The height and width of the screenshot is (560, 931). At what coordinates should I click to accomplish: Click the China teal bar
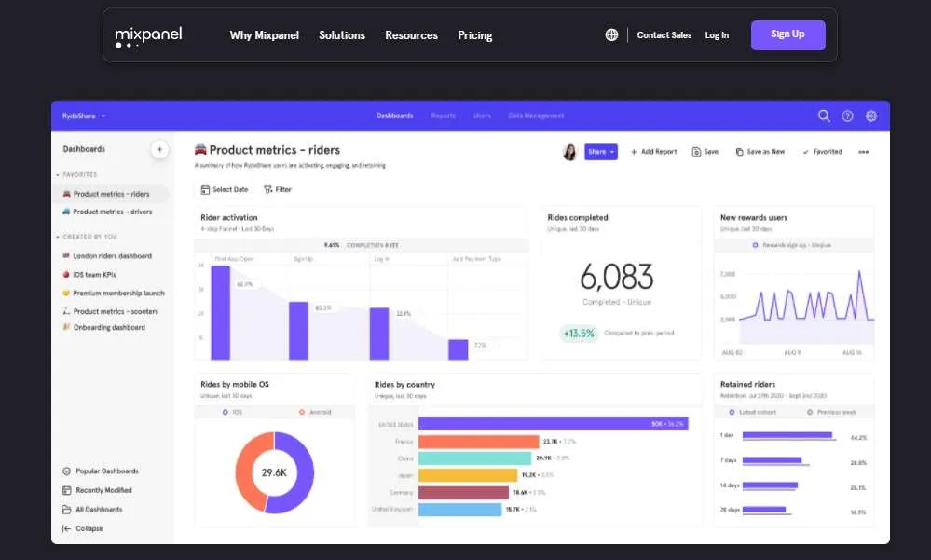475,458
